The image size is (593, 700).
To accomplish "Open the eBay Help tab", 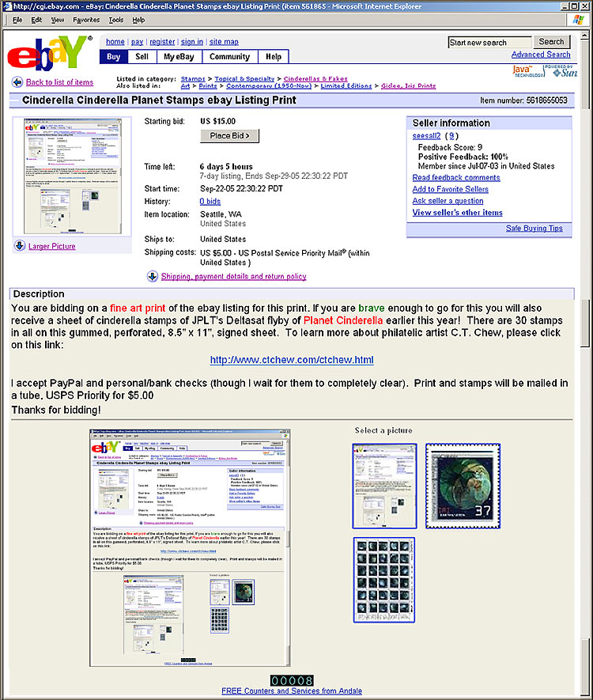I will pos(274,57).
